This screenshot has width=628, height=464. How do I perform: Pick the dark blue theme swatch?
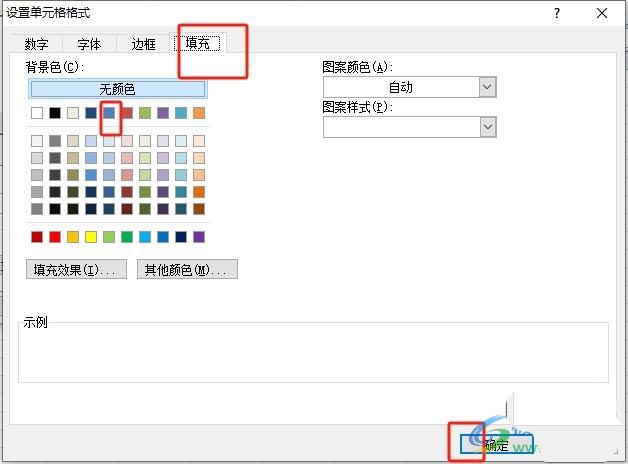click(91, 113)
